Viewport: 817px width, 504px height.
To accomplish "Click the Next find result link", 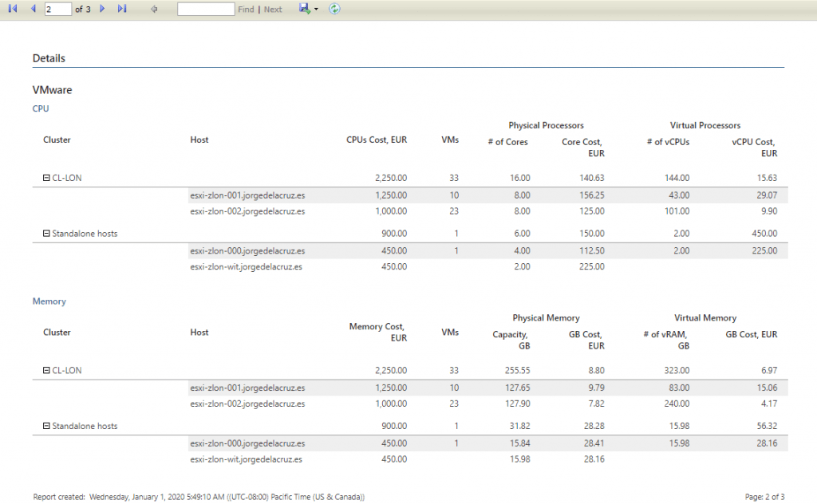I will coord(273,10).
